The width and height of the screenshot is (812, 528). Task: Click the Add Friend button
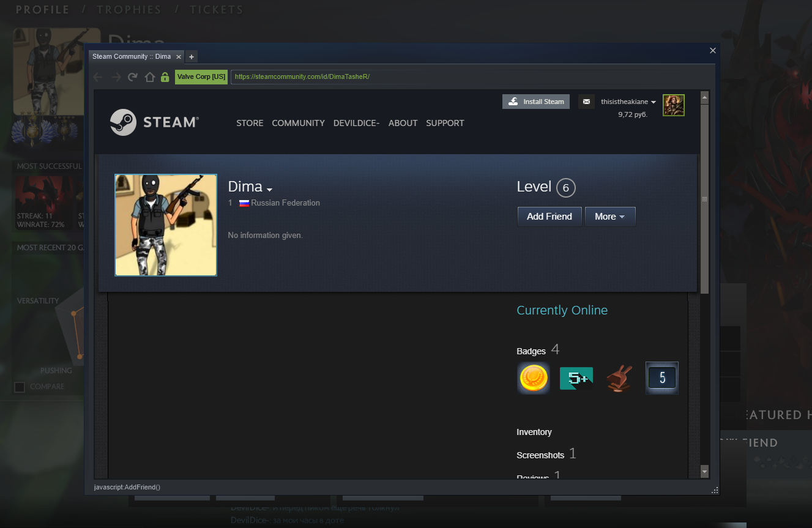click(549, 217)
